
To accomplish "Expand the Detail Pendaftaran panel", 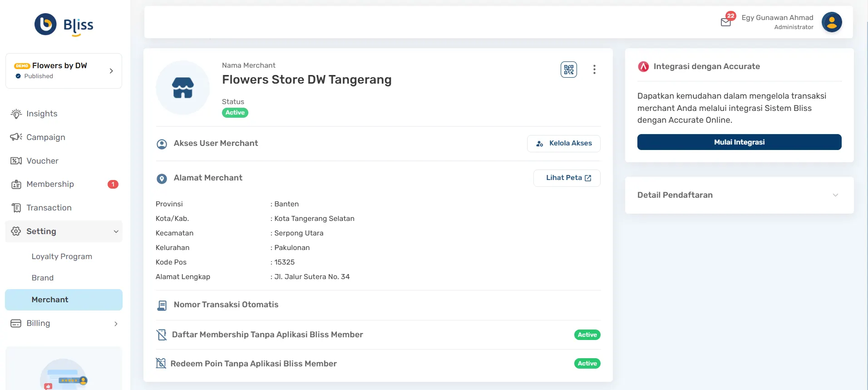I will [739, 195].
